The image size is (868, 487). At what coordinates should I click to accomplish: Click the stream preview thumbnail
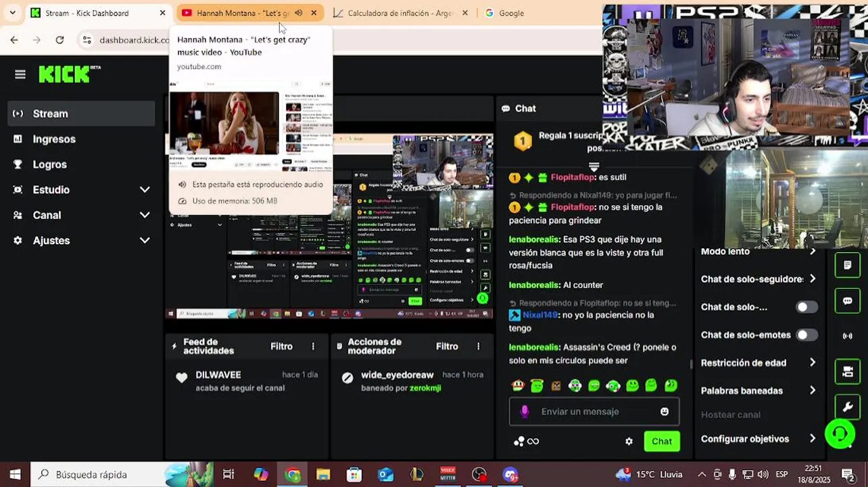(330, 227)
